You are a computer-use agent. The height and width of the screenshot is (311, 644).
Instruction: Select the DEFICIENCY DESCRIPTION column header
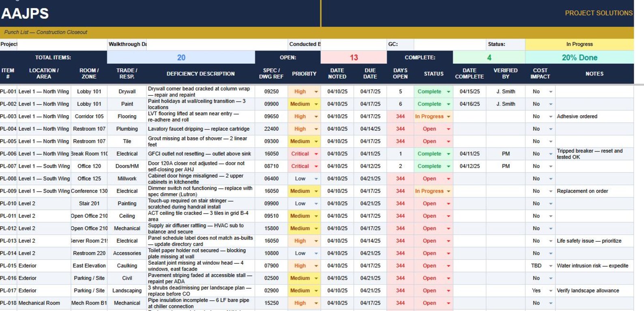coord(201,74)
